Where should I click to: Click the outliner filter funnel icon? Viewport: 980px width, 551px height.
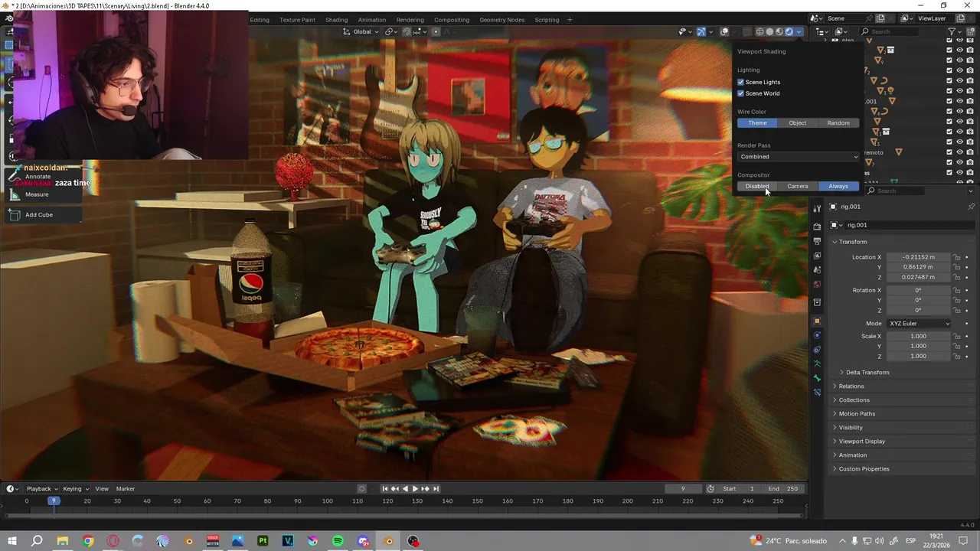[952, 31]
